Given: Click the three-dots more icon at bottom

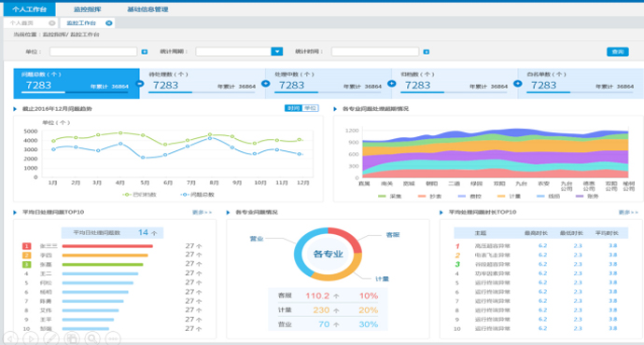Looking at the screenshot, I should 113,338.
